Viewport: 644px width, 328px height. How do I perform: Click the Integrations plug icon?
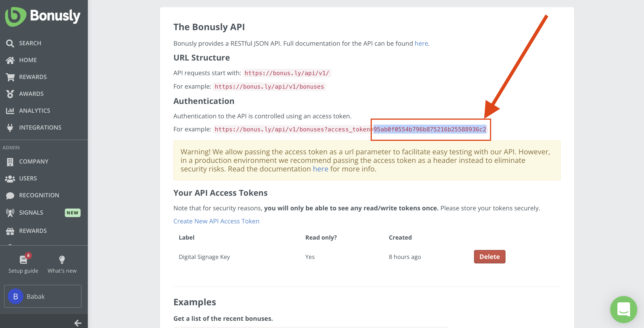(x=10, y=128)
